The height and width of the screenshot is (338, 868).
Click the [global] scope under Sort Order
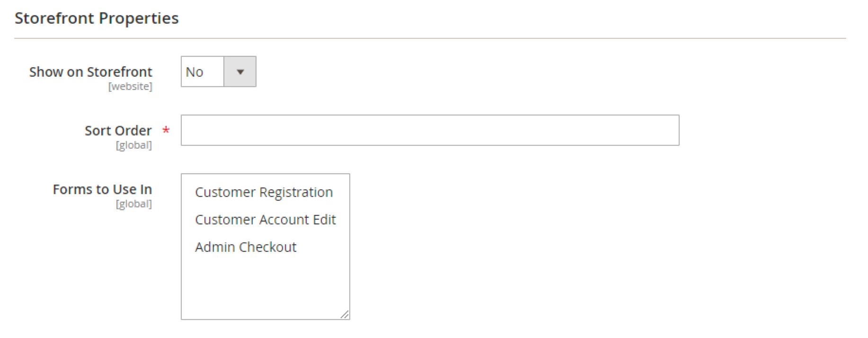click(x=134, y=145)
